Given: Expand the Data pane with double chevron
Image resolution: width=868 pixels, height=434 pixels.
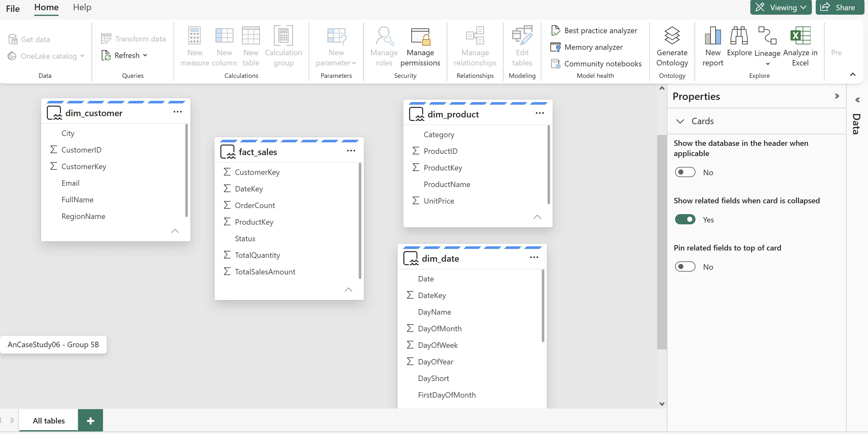Looking at the screenshot, I should [857, 100].
